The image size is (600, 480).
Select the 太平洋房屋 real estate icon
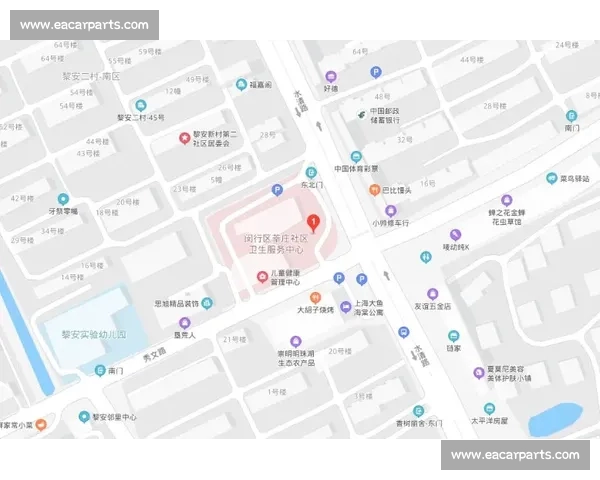point(489,409)
